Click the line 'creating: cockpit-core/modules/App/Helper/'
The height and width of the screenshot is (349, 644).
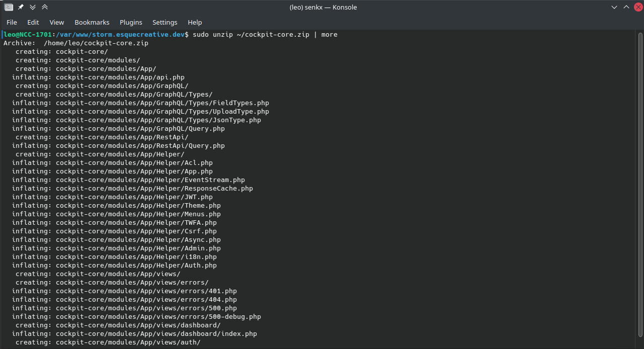pyautogui.click(x=100, y=154)
